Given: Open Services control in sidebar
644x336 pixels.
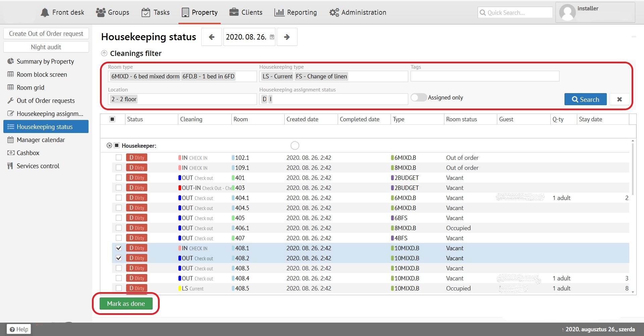Looking at the screenshot, I should point(38,166).
